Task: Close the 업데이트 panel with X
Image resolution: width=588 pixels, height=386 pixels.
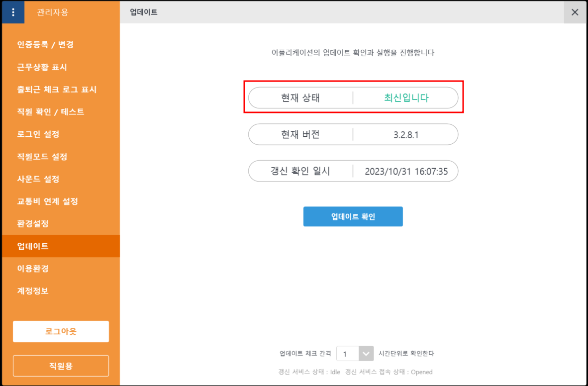Action: (x=575, y=12)
